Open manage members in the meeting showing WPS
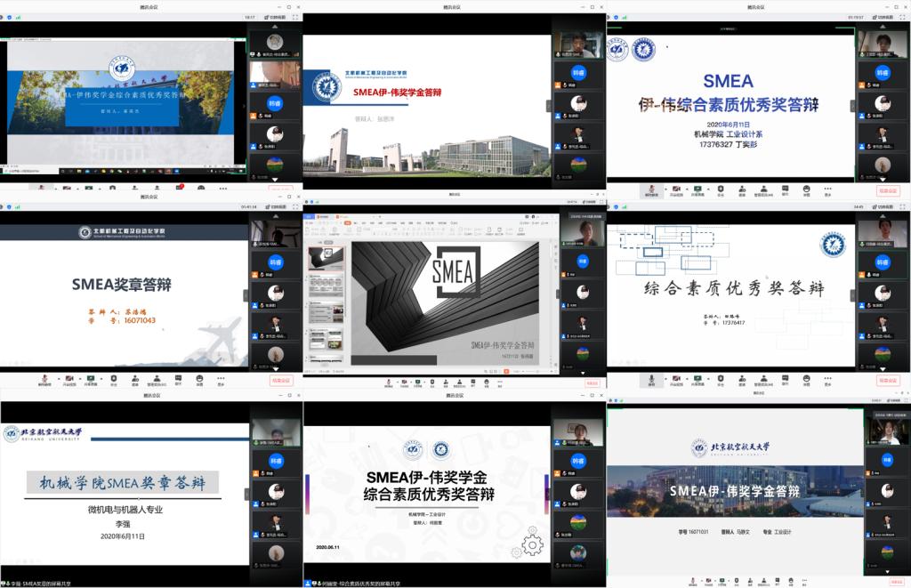Screen dimensions: 911x588 (459, 383)
